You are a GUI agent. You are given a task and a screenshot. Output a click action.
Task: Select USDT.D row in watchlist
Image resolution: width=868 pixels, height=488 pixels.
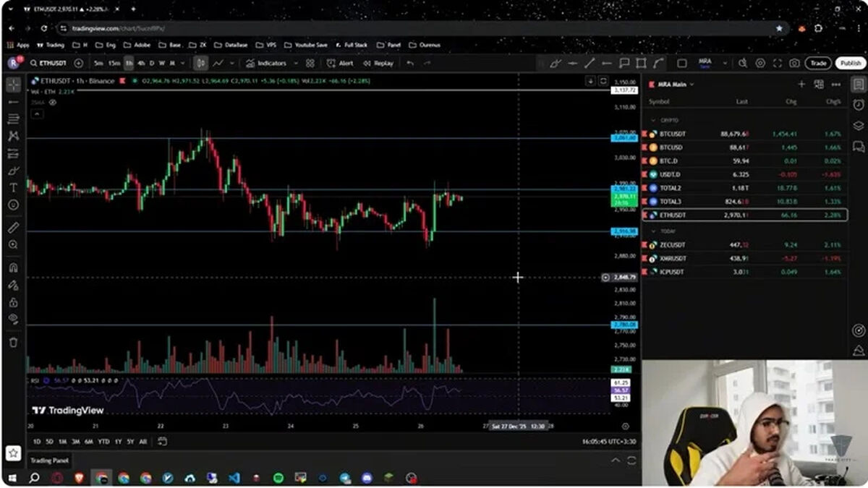point(744,174)
